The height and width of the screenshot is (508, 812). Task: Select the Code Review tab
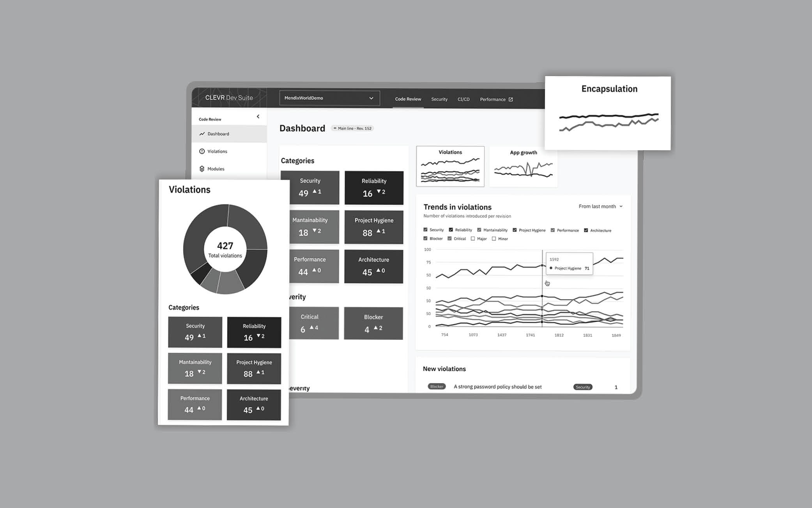tap(407, 99)
